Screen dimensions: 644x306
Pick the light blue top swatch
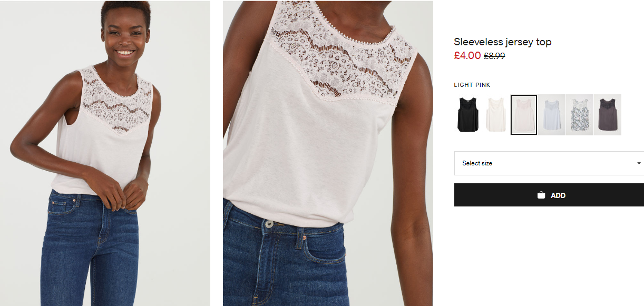[x=551, y=115]
